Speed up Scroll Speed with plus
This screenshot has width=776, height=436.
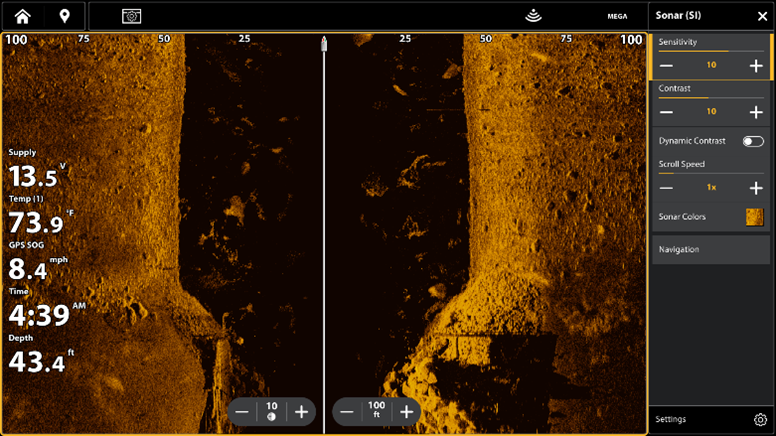tap(755, 188)
